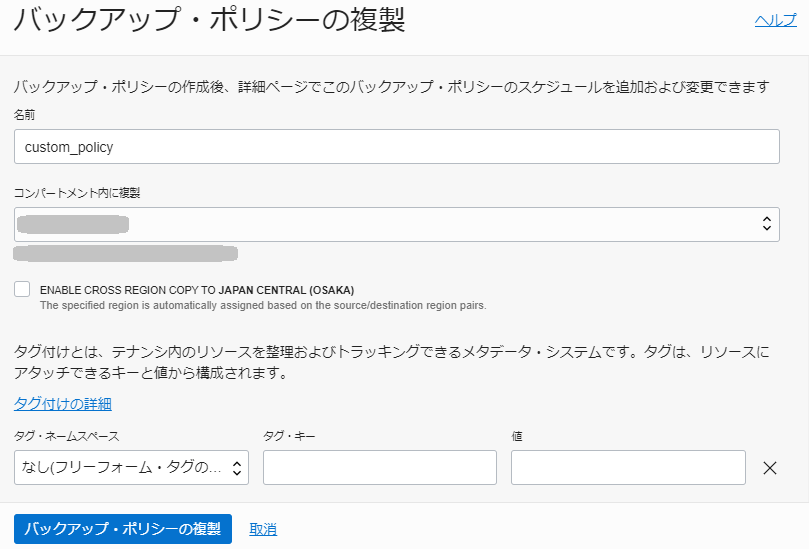Open the ヘルプ help link
809x549 pixels.
click(775, 20)
